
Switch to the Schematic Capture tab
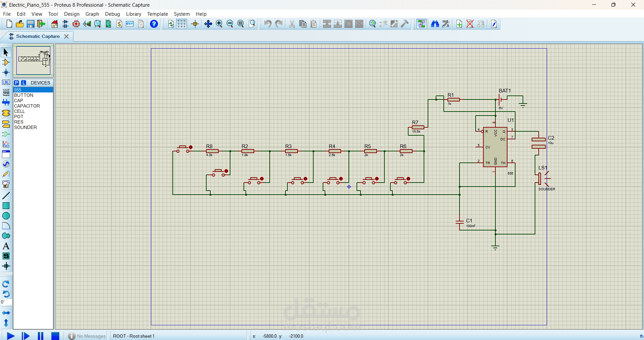37,36
